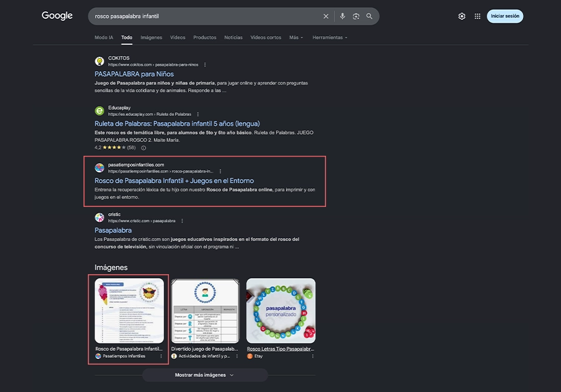Viewport: 561px width, 392px height.
Task: Click the COKITOS site favicon
Action: [100, 61]
